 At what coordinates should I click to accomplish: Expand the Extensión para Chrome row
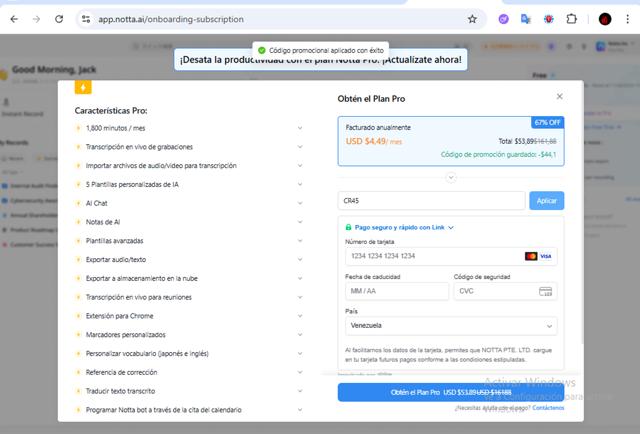pos(300,316)
